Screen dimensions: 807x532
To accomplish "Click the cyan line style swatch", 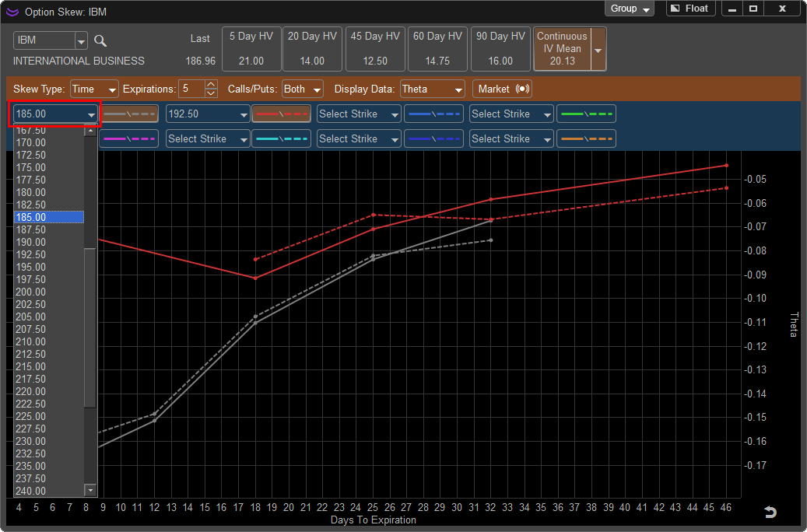I will (281, 139).
